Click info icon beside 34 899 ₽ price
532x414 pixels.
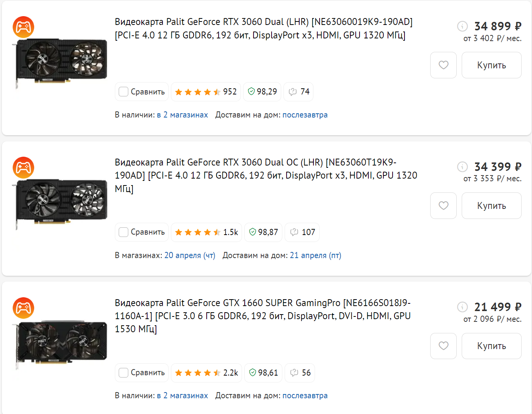462,26
